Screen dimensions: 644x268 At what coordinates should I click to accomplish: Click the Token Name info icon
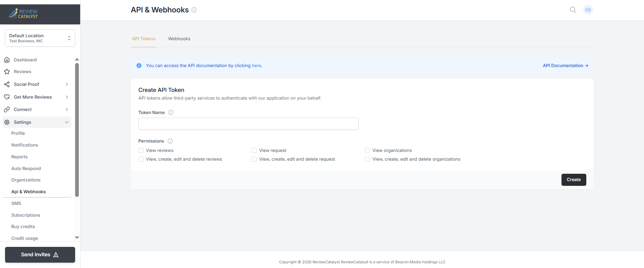coord(171,113)
